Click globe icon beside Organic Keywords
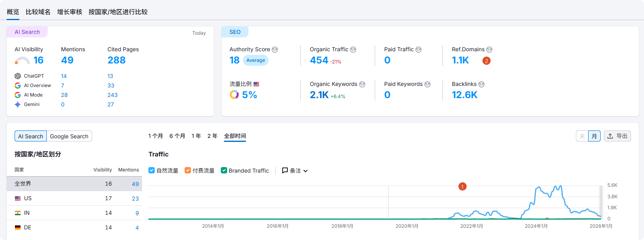This screenshot has width=644, height=240. (x=362, y=84)
